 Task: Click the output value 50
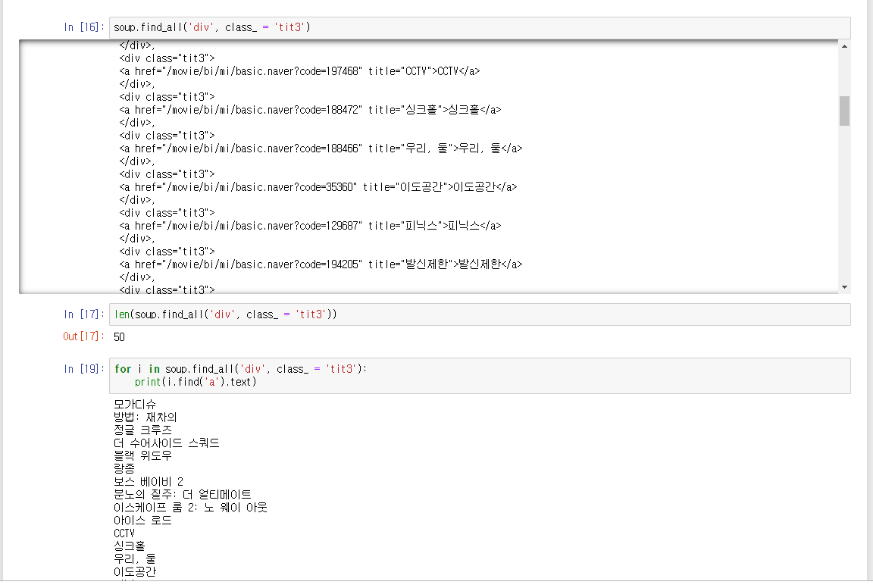119,337
